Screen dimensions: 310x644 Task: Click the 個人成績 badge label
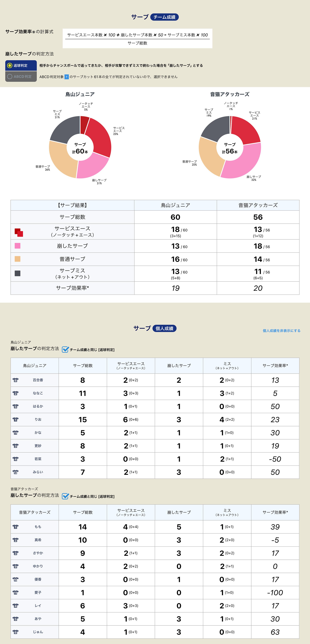pos(164,328)
